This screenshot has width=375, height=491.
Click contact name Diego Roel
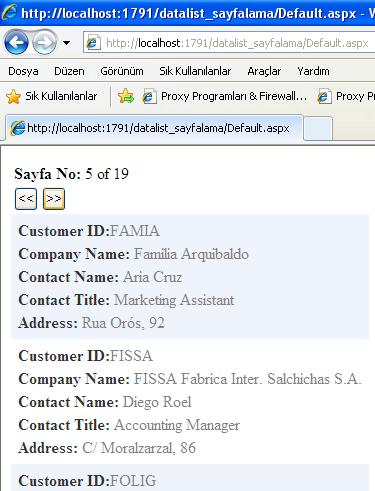157,402
